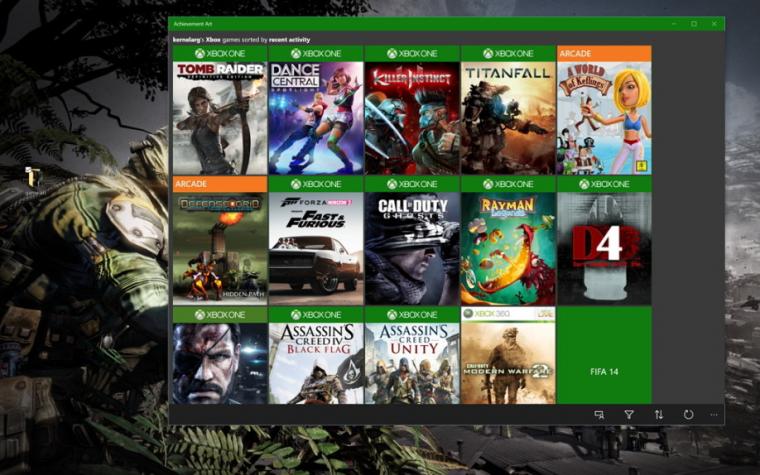Maximize the Achievement Art window

pos(694,24)
